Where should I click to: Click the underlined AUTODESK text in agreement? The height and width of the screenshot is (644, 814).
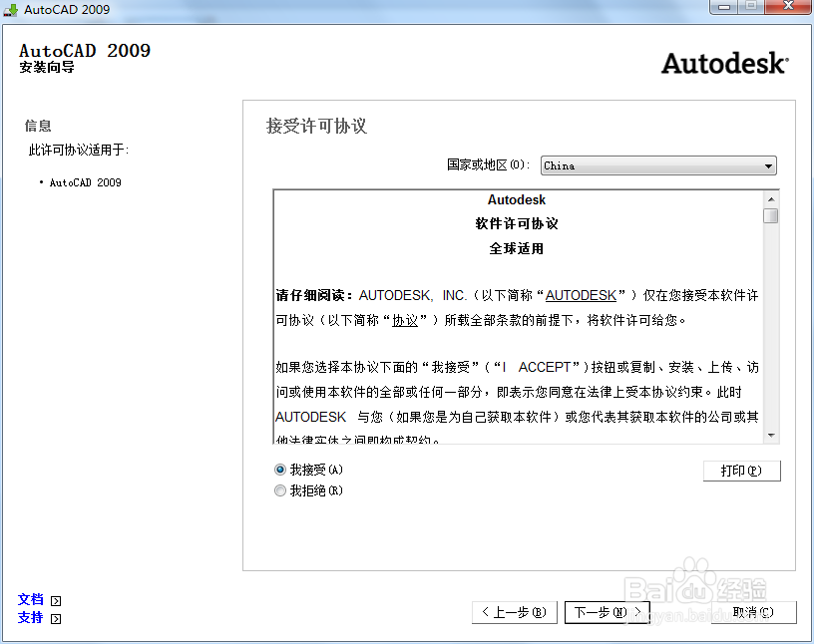click(581, 295)
